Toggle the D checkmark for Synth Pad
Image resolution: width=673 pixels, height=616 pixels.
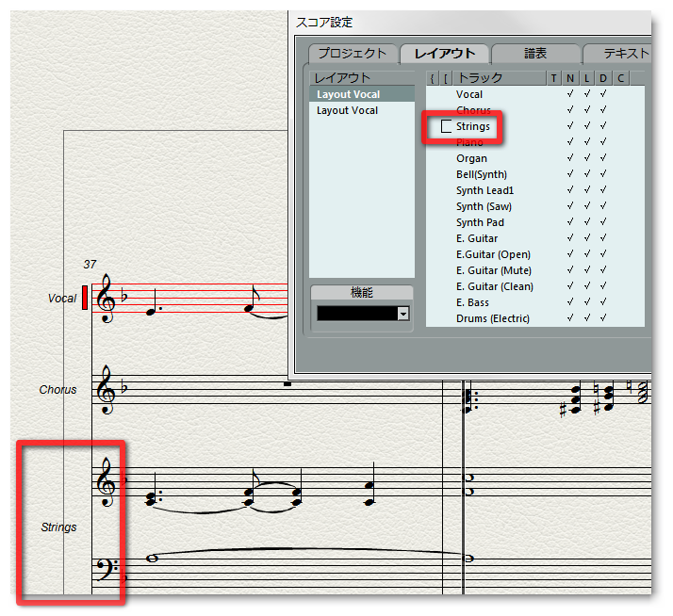(603, 221)
